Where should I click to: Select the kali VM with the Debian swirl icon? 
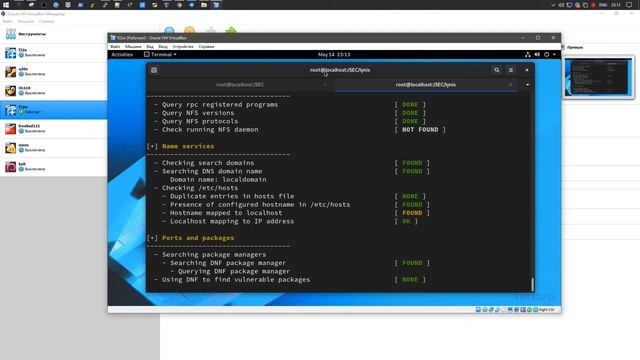tap(53, 167)
